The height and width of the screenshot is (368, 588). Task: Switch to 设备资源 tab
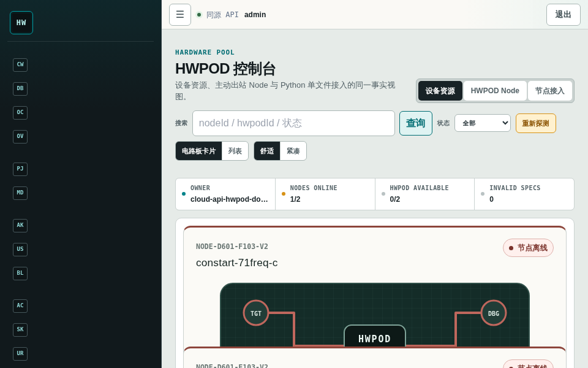click(440, 91)
